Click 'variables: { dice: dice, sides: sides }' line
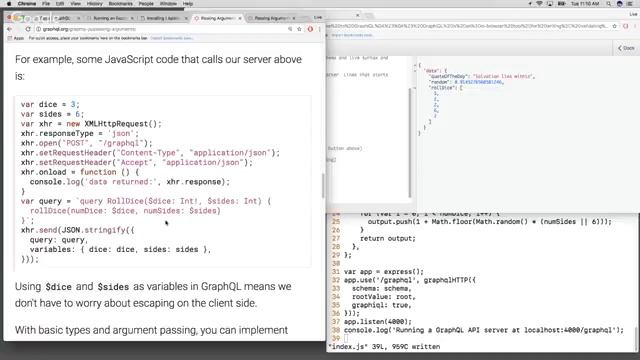The width and height of the screenshot is (640, 360). click(120, 249)
